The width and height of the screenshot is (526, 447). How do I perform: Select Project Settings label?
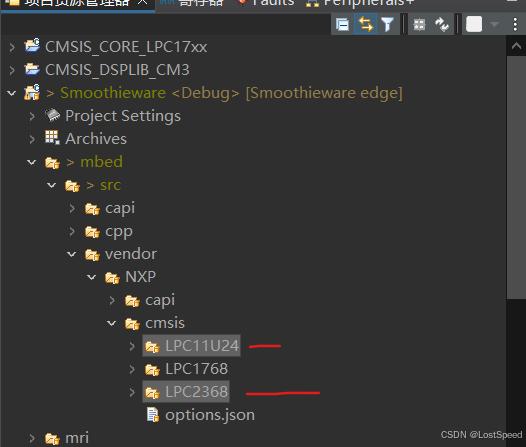point(123,116)
